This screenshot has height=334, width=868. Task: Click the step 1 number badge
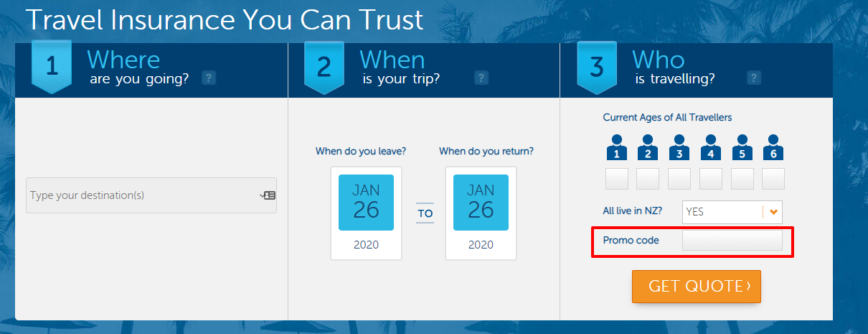[x=52, y=67]
